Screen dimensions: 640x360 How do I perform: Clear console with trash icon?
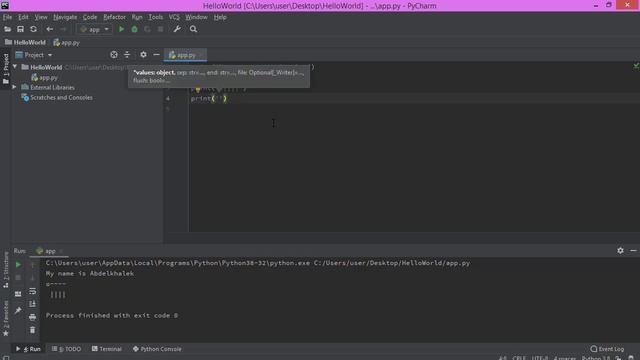[33, 330]
